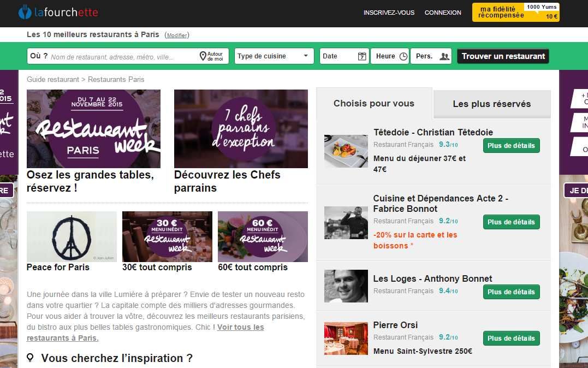The height and width of the screenshot is (368, 588).
Task: Click '30€ tout compris' caption
Action: click(x=157, y=267)
